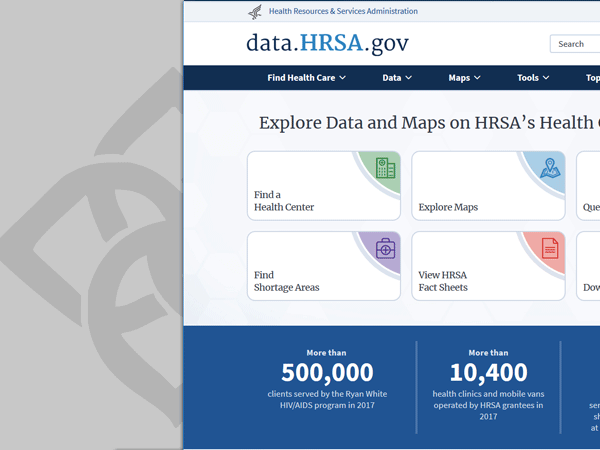Image resolution: width=600 pixels, height=450 pixels.
Task: Click into the Search field
Action: [575, 44]
